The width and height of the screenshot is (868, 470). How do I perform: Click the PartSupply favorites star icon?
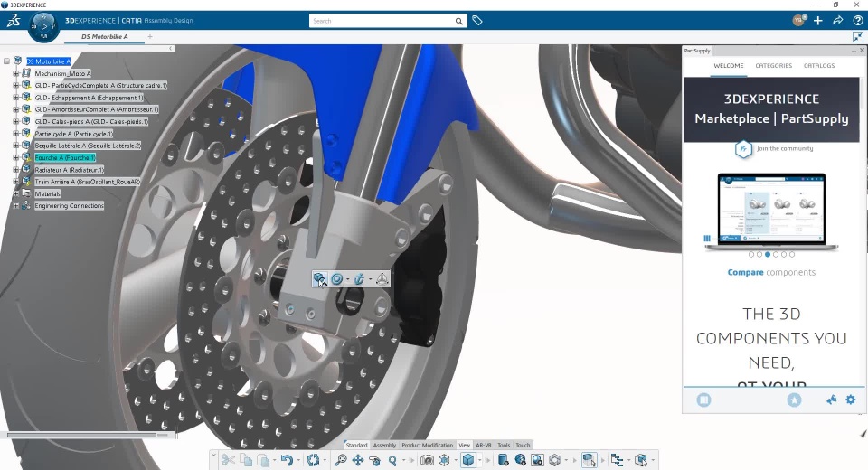coord(795,399)
